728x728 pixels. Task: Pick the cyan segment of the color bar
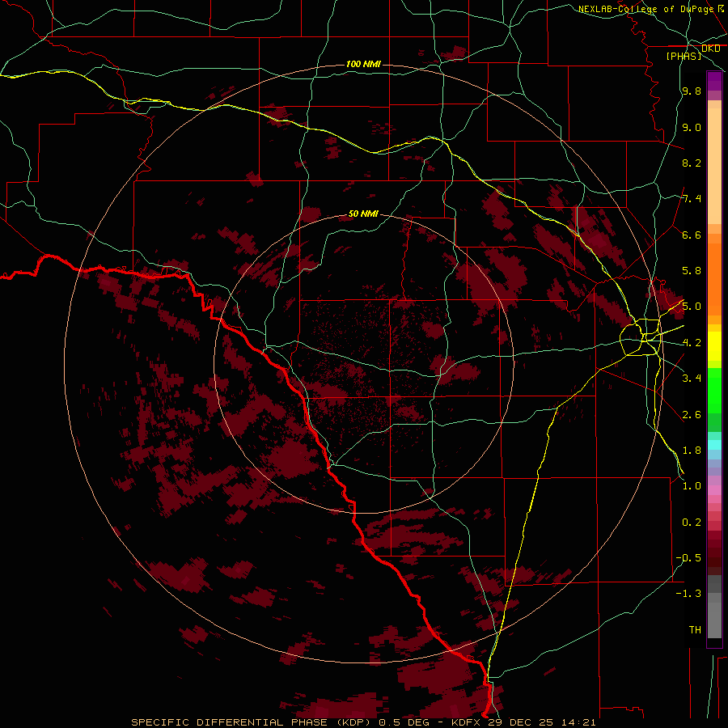pos(714,444)
